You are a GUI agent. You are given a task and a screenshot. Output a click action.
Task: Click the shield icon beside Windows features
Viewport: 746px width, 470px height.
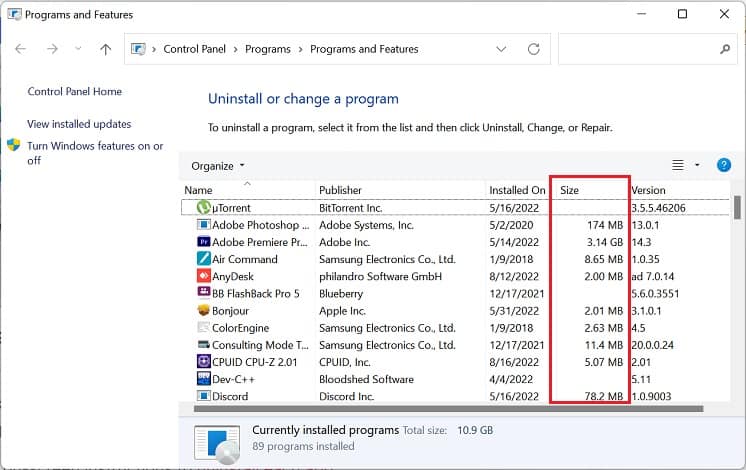point(14,145)
